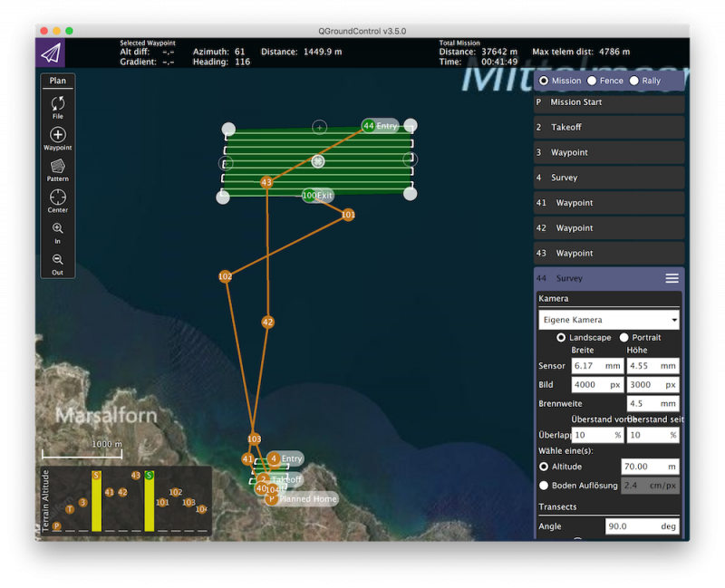
Task: Open the Survey 44 hamburger menu
Action: [672, 278]
